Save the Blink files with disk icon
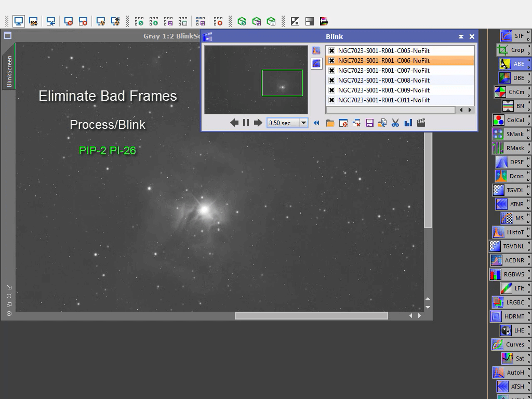 tap(369, 123)
